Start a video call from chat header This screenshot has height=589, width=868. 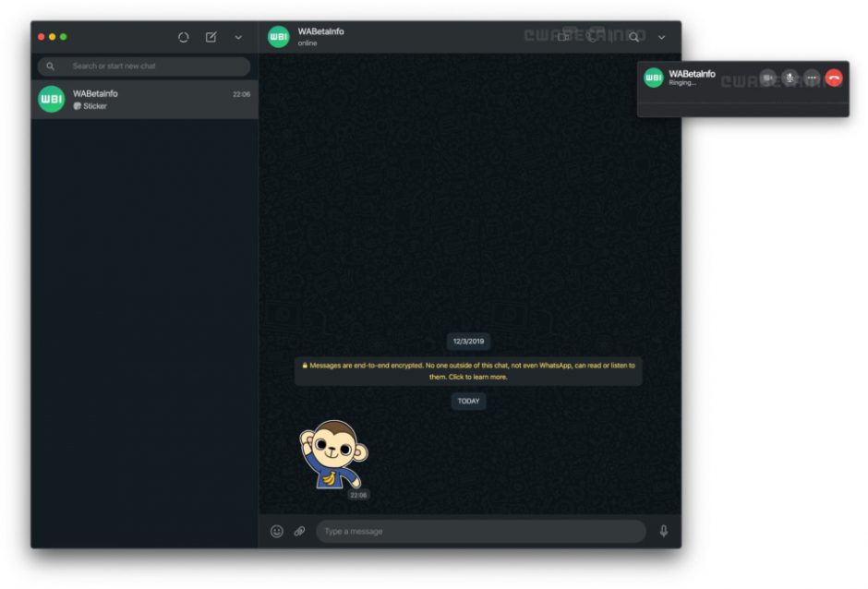[x=563, y=37]
